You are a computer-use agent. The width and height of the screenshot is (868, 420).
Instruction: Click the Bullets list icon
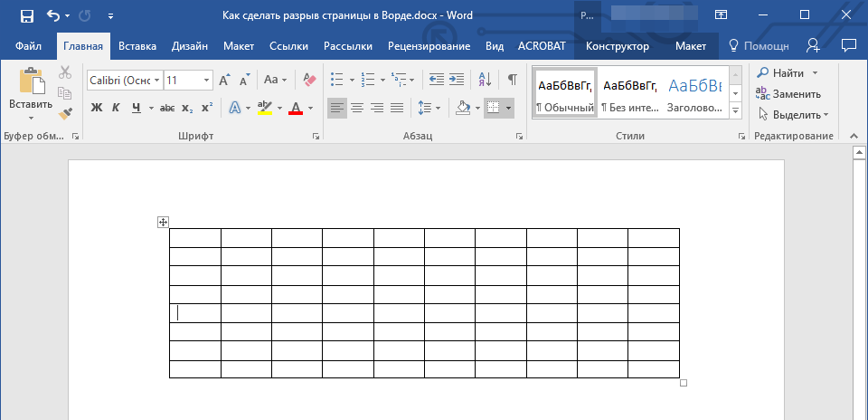click(x=337, y=81)
